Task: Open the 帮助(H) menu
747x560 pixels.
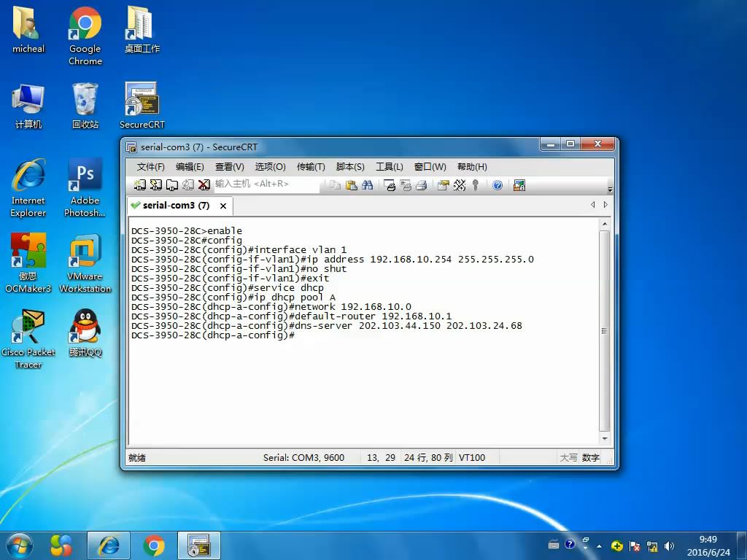Action: coord(472,167)
